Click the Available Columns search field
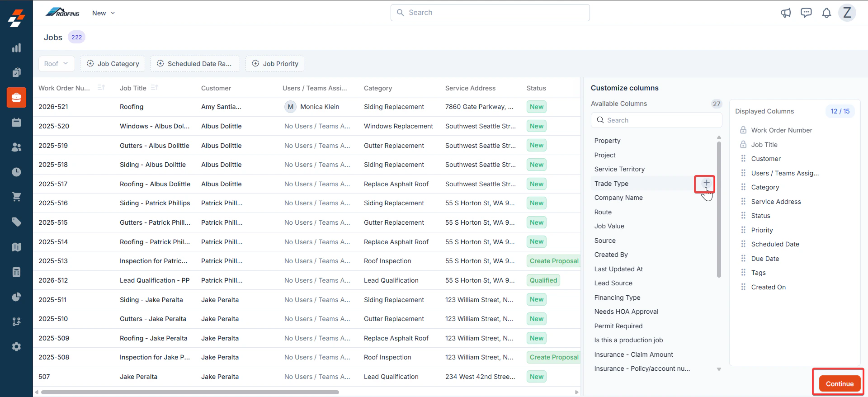The image size is (868, 397). tap(656, 120)
